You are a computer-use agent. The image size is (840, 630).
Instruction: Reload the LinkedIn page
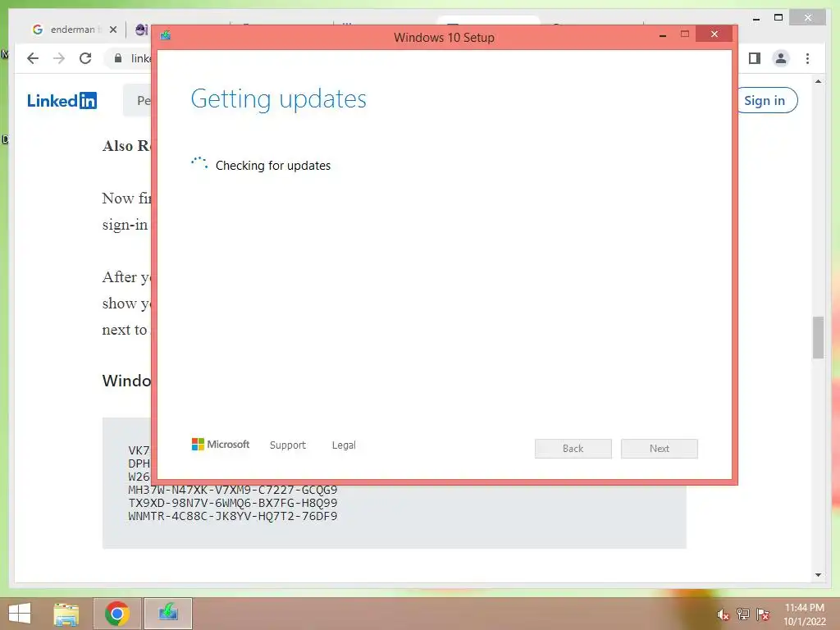(x=85, y=58)
